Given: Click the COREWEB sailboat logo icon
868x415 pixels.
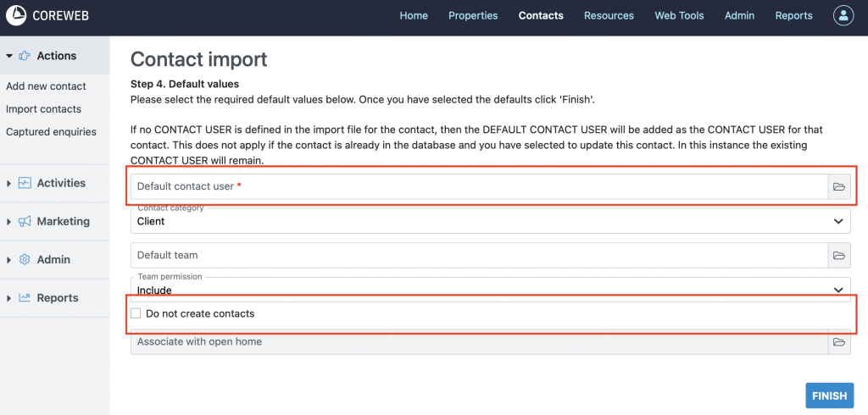Looking at the screenshot, I should point(16,15).
